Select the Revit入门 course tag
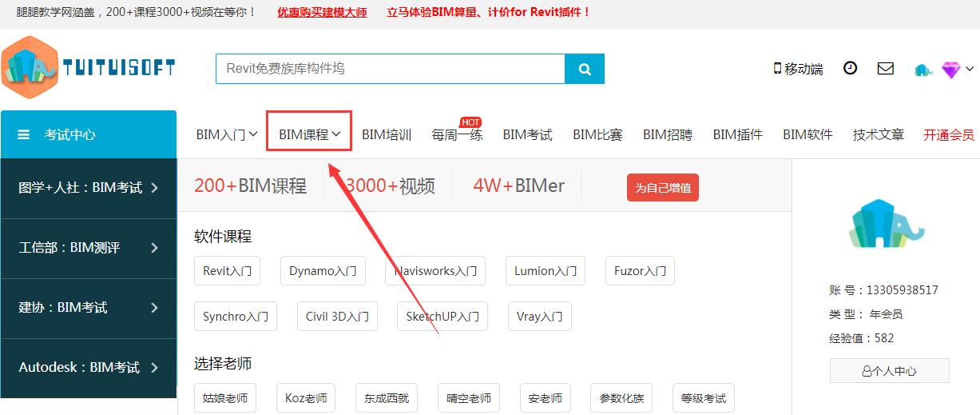Screen dimensions: 980x415 [x=227, y=271]
